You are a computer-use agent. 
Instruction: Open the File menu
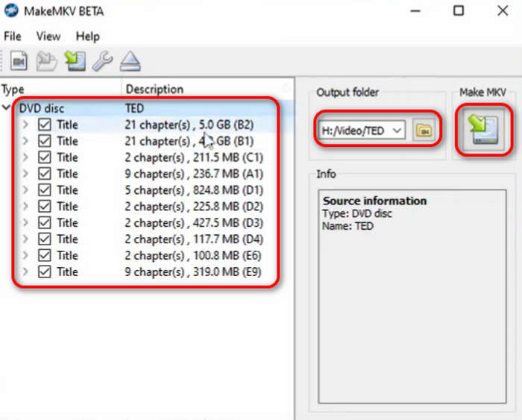tap(13, 36)
